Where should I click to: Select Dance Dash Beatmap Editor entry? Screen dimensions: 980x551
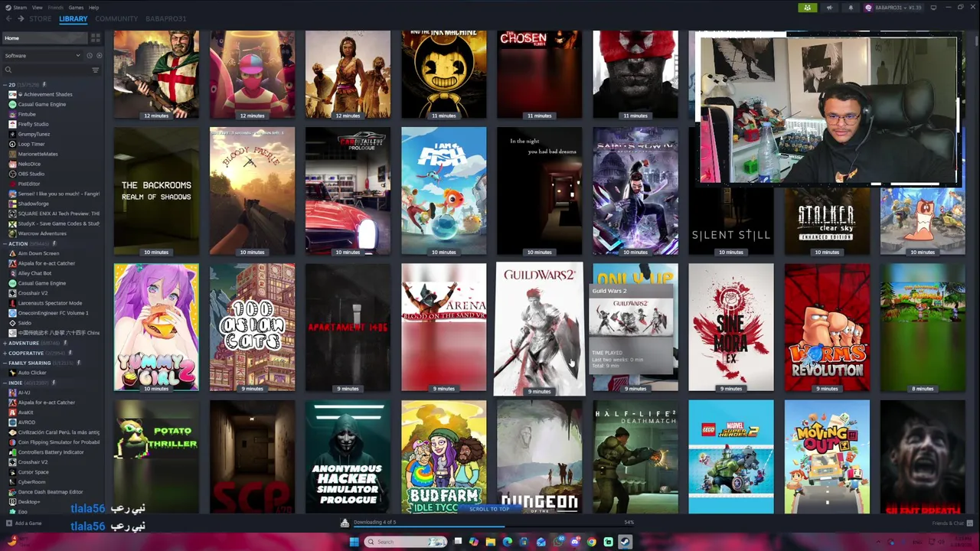point(51,492)
